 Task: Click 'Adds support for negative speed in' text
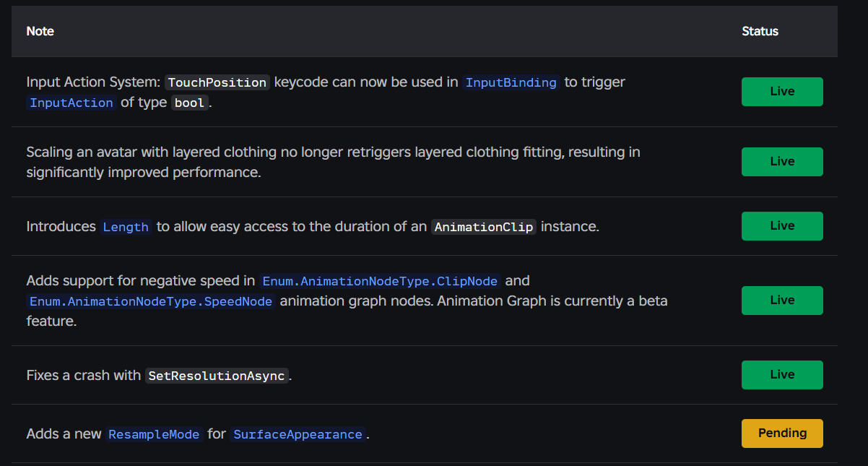pos(141,280)
